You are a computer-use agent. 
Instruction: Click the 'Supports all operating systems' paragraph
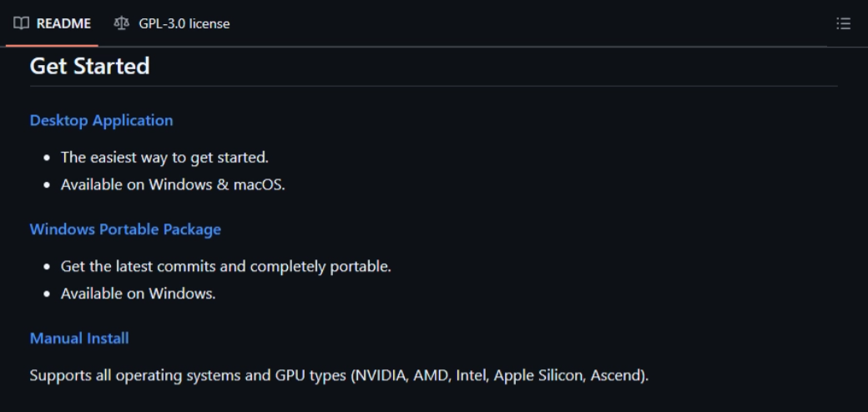point(339,375)
